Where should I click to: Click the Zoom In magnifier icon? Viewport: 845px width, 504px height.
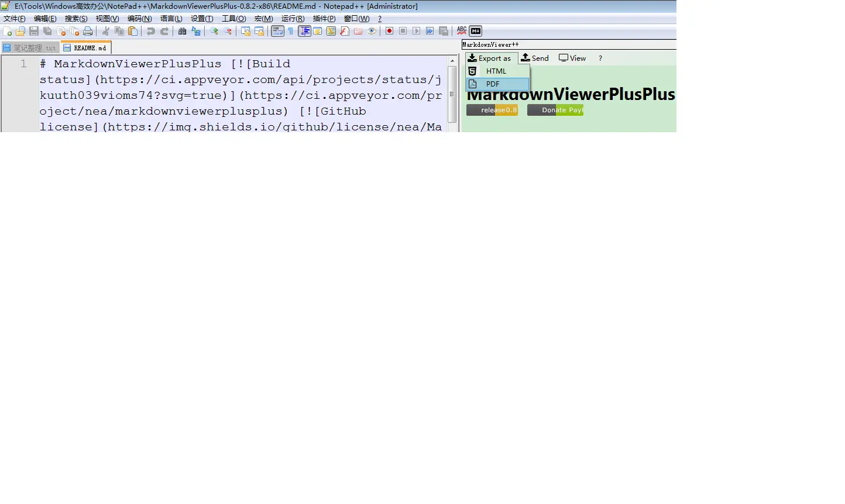pyautogui.click(x=214, y=31)
